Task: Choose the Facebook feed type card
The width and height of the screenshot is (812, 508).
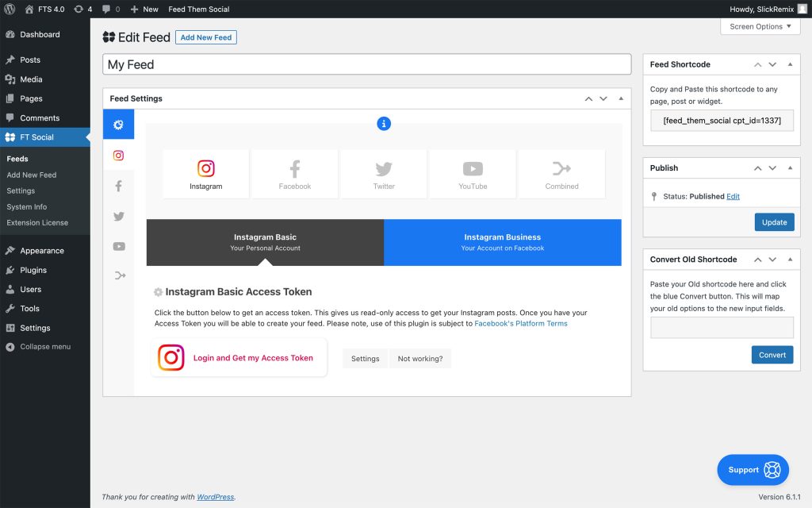Action: point(295,174)
